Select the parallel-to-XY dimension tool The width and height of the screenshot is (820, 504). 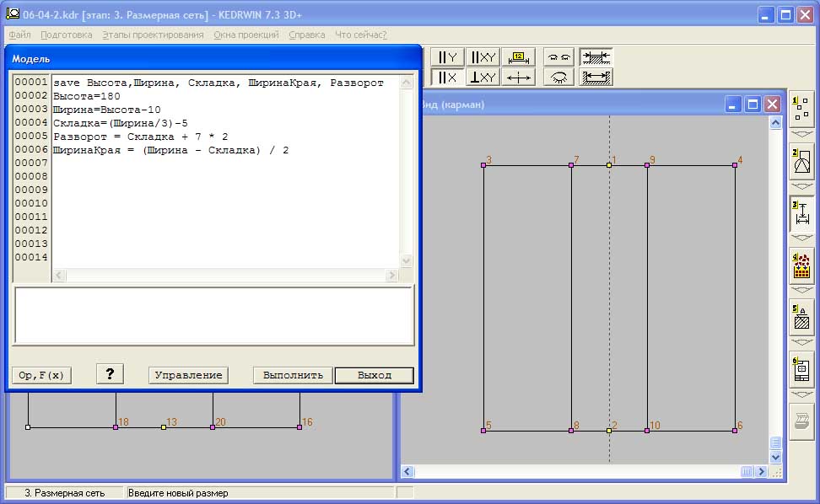[x=483, y=57]
